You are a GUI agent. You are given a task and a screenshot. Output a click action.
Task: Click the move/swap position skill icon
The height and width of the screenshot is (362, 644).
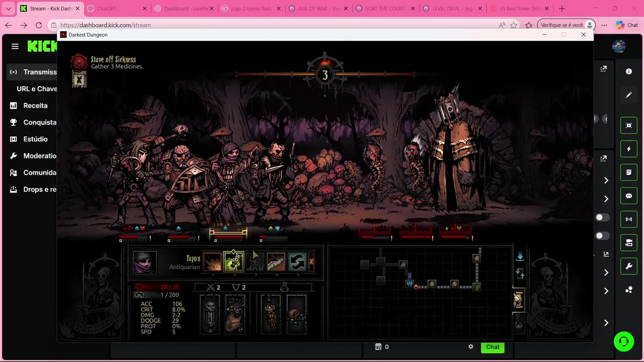pyautogui.click(x=297, y=262)
